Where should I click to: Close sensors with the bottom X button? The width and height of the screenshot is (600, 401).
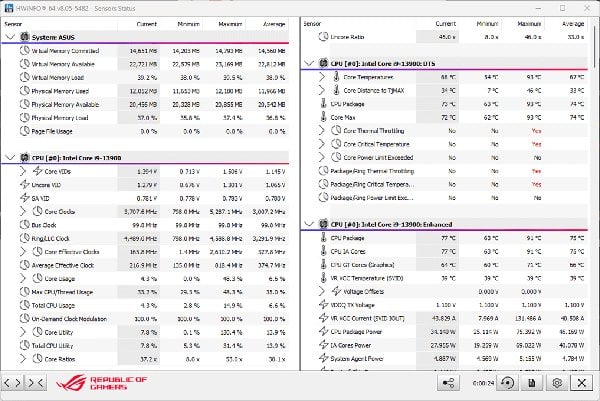pos(582,383)
